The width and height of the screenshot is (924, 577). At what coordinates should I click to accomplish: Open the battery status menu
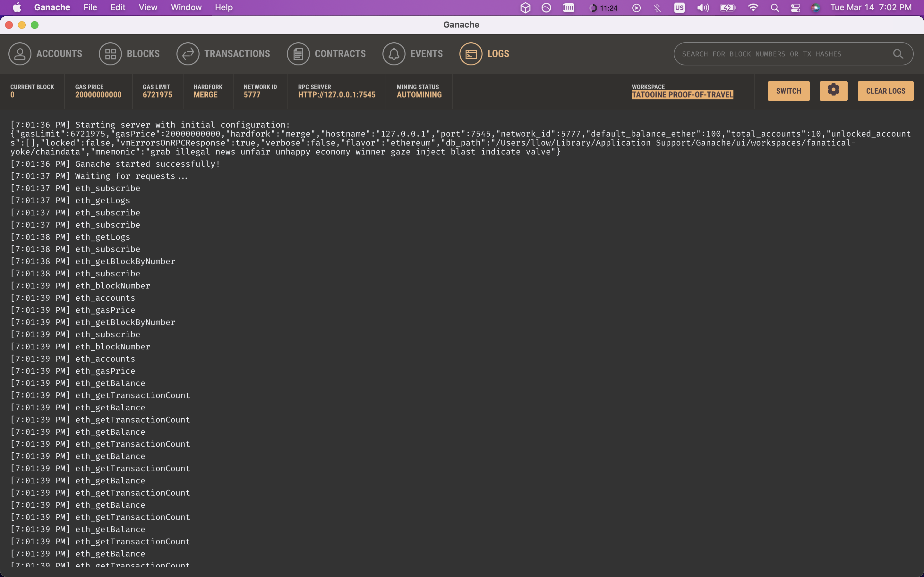click(x=728, y=8)
